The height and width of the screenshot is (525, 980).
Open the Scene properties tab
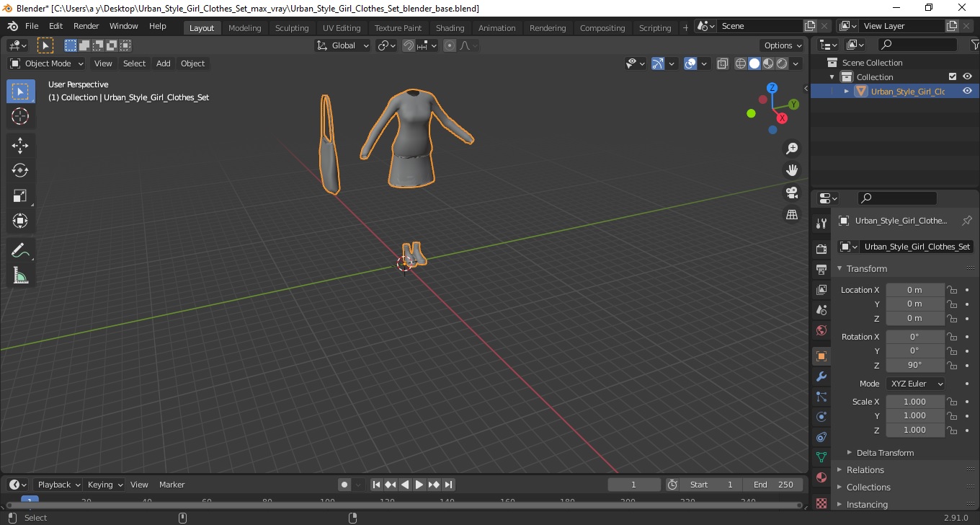(821, 310)
